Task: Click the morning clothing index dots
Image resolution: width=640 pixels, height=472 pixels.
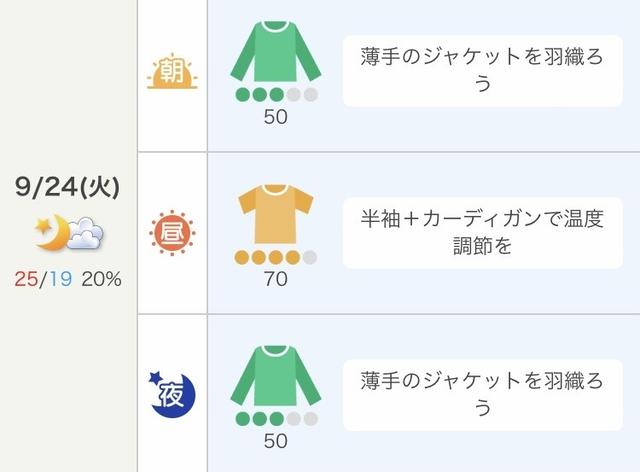Action: point(276,95)
